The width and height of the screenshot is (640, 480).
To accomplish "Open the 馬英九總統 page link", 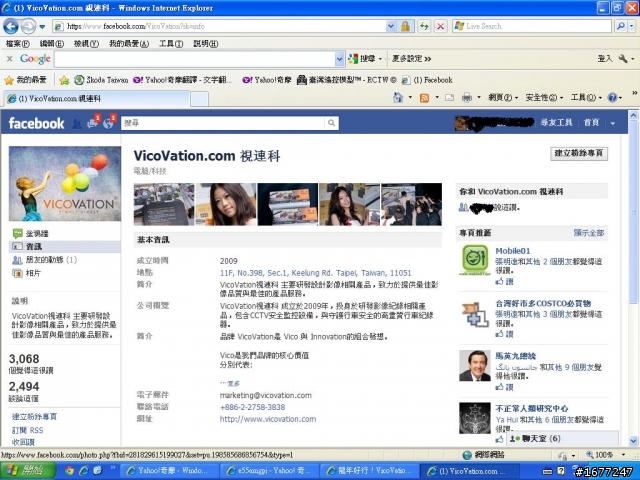I will [x=516, y=356].
